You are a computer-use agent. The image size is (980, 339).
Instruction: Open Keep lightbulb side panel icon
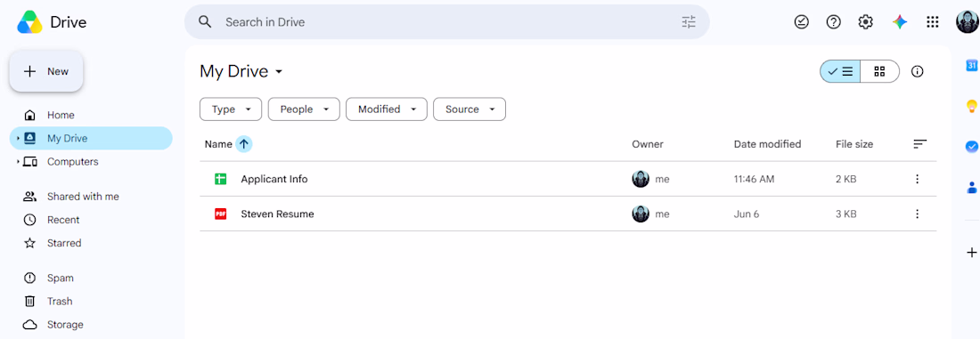pyautogui.click(x=971, y=106)
